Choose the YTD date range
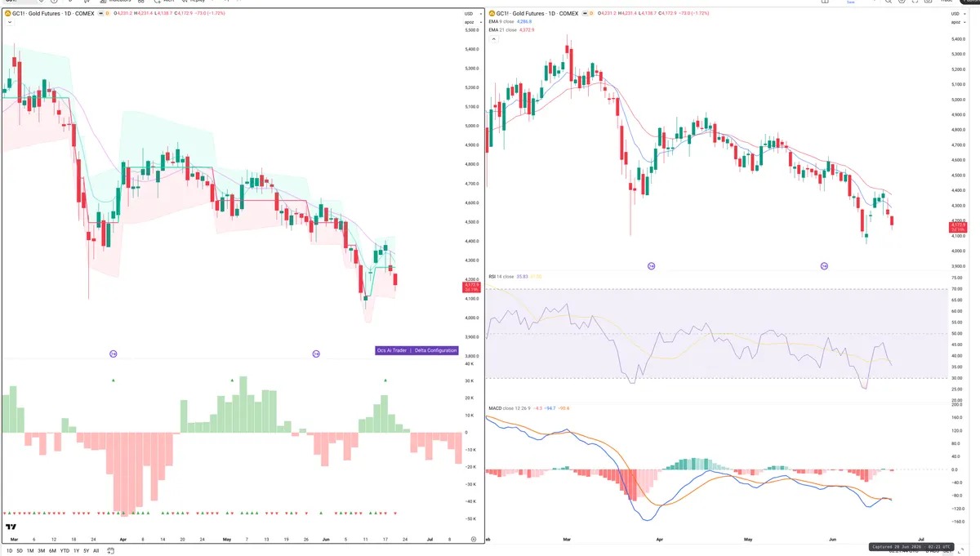980x556 pixels. pos(64,550)
